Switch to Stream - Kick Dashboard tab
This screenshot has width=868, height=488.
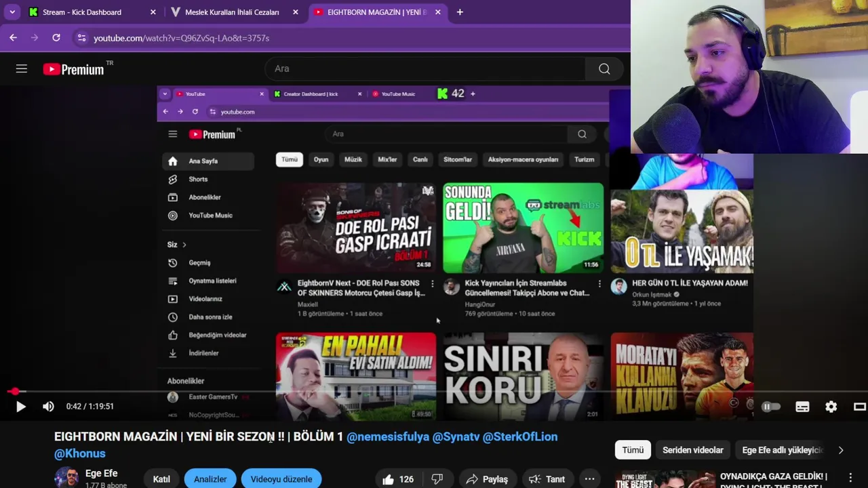[82, 12]
